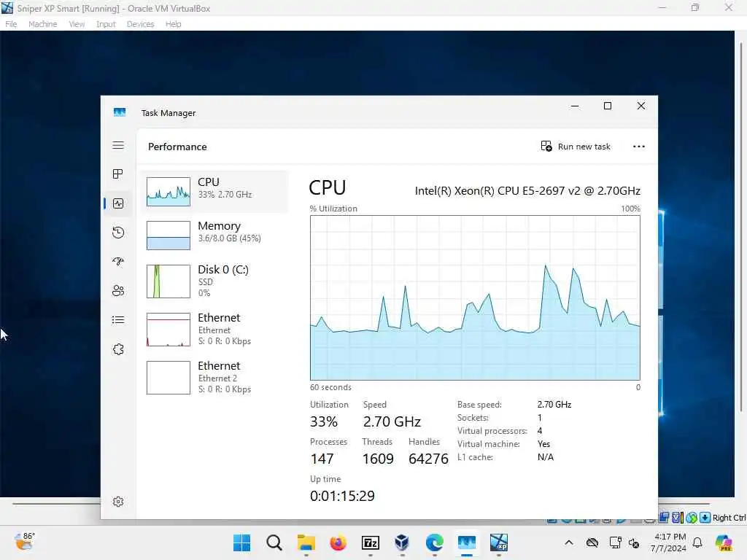The width and height of the screenshot is (747, 560).
Task: Open 7-Zip from the taskbar
Action: (x=370, y=542)
